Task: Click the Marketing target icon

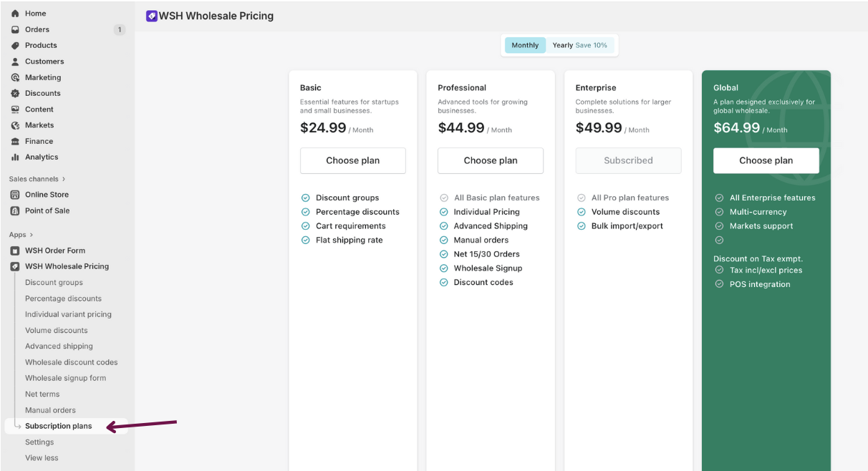Action: tap(15, 77)
